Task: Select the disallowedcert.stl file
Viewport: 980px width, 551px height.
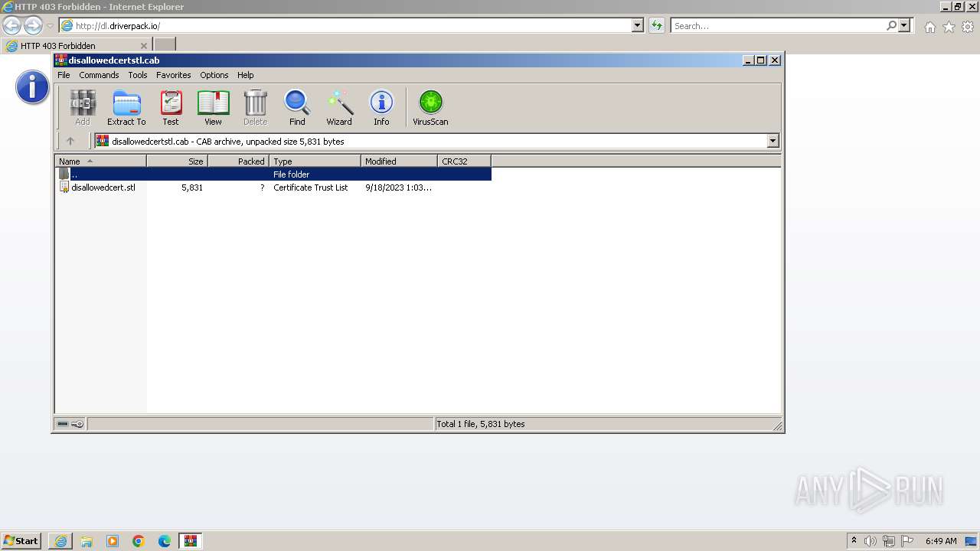Action: [x=103, y=187]
